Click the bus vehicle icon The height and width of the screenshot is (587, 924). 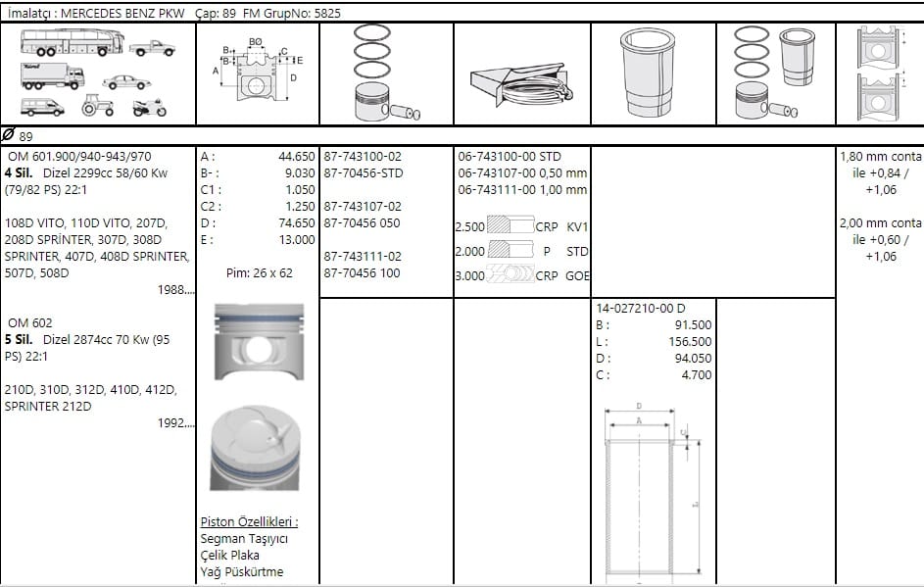tap(72, 42)
